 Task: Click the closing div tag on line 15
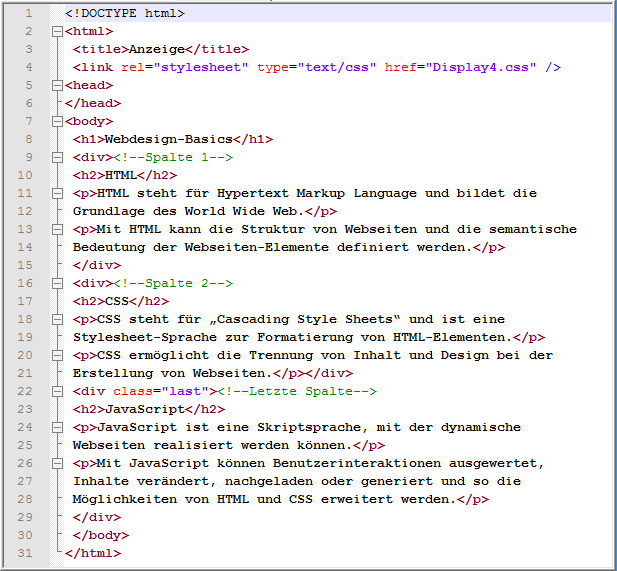(97, 265)
